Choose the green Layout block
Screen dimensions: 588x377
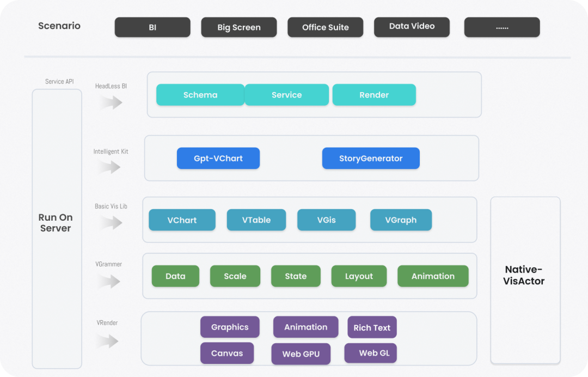(x=359, y=276)
